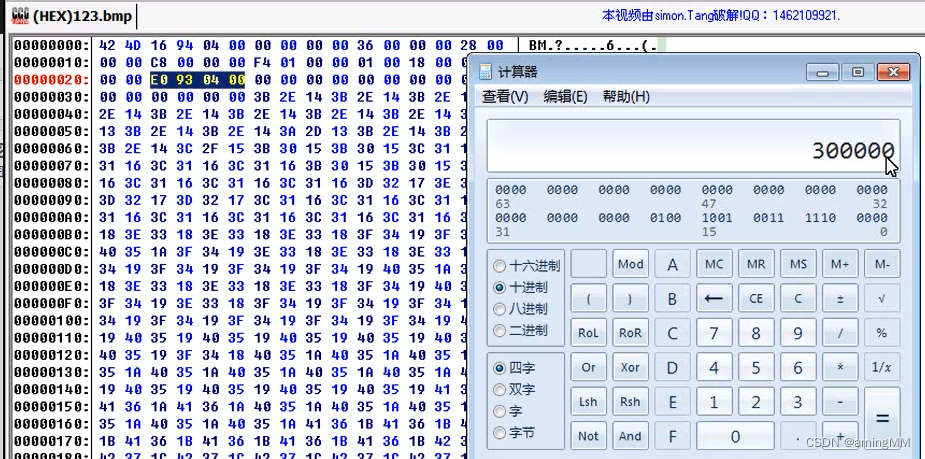
Task: Open the 编辑(E) menu in Calculator
Action: pyautogui.click(x=565, y=96)
